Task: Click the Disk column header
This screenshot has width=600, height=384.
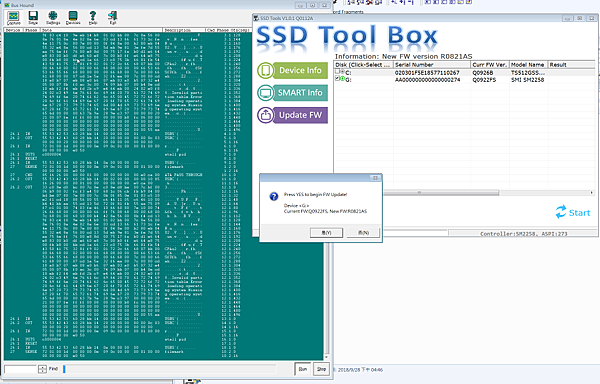Action: click(364, 65)
